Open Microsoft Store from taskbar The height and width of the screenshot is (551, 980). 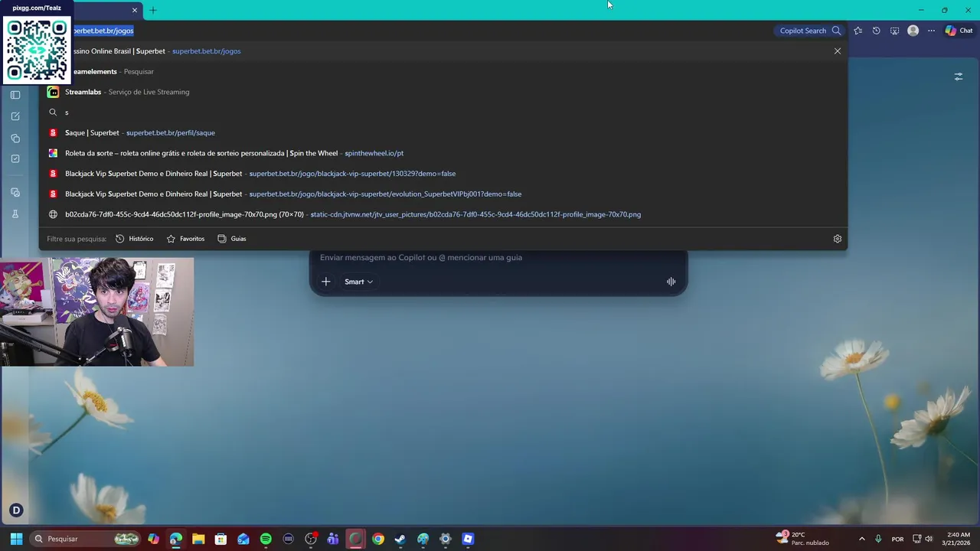point(220,539)
